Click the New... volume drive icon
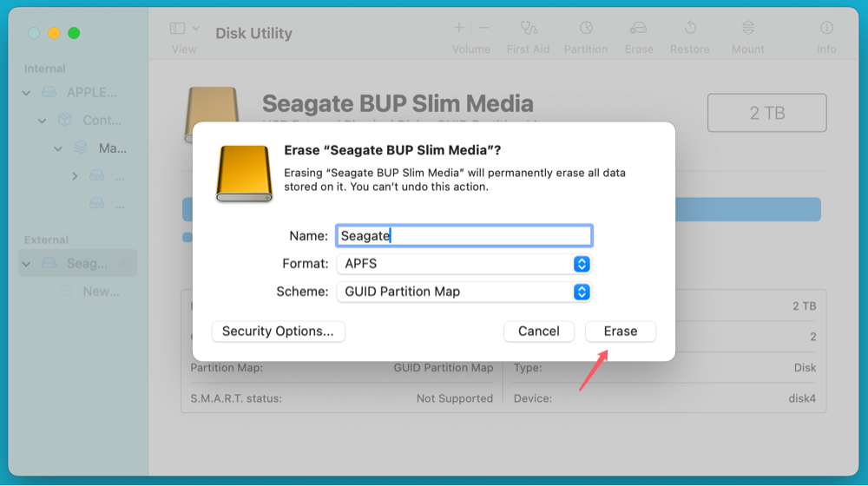Screen dimensions: 868x486 click(65, 291)
